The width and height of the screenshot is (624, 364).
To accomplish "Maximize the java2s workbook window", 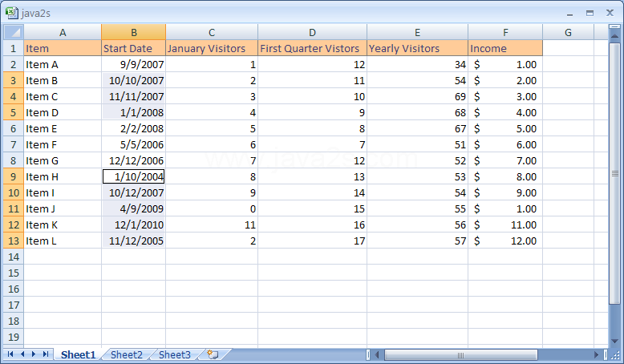I will point(590,13).
